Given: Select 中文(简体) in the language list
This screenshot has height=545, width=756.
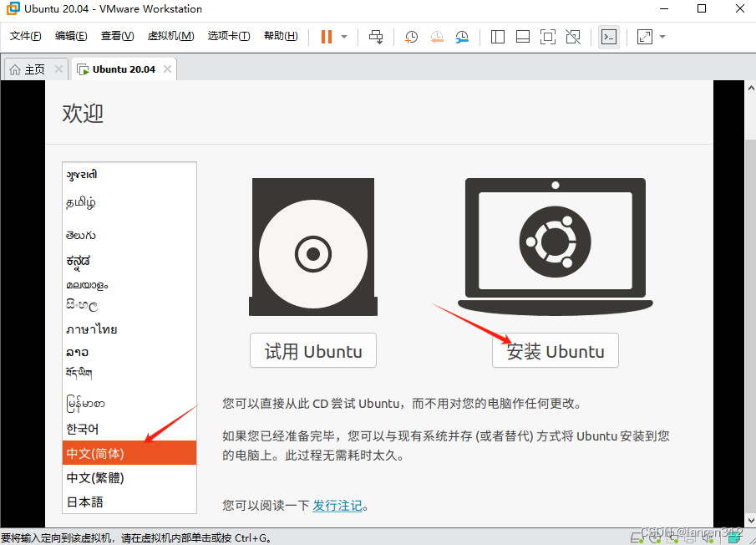Looking at the screenshot, I should pos(129,453).
